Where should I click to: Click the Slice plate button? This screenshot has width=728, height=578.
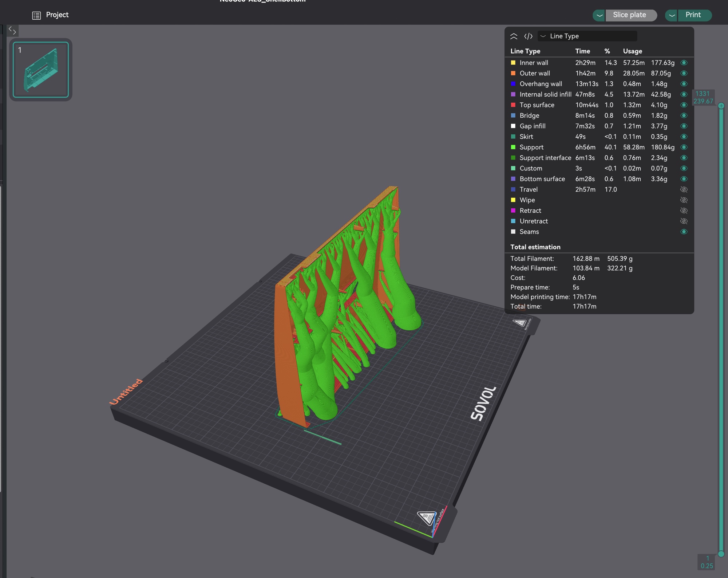tap(629, 15)
